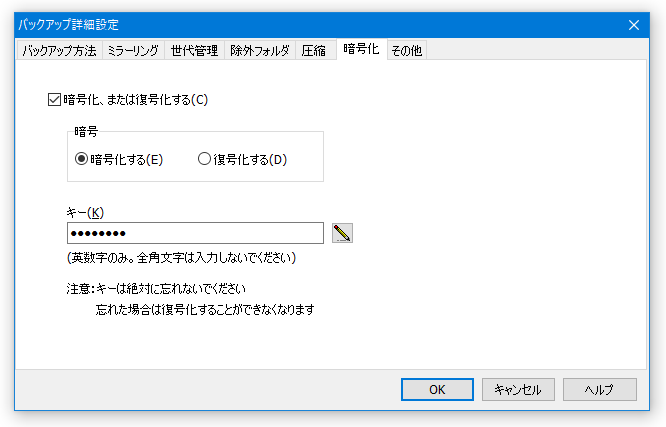Viewport: 666px width, 427px height.
Task: Switch to the バックアップ方法 tab
Action: click(x=59, y=51)
